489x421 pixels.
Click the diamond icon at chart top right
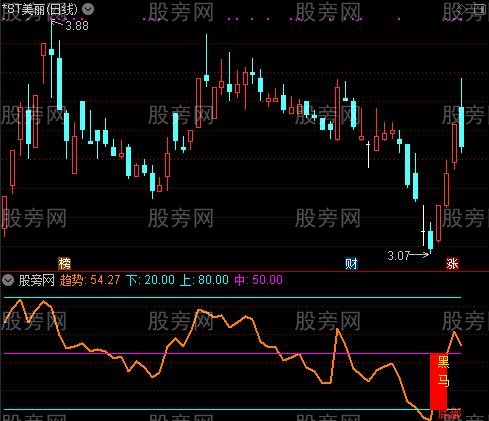coord(461,9)
